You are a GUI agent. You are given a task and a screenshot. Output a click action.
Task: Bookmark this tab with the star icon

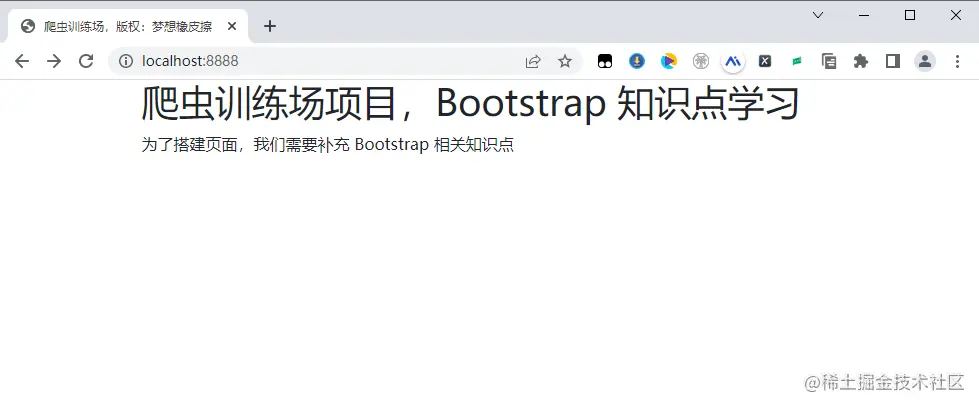565,61
